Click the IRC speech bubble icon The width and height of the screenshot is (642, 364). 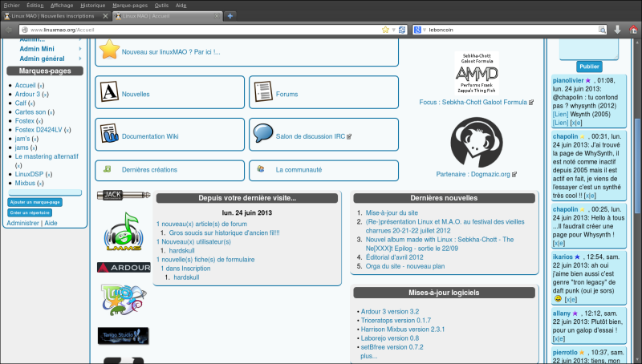(263, 133)
